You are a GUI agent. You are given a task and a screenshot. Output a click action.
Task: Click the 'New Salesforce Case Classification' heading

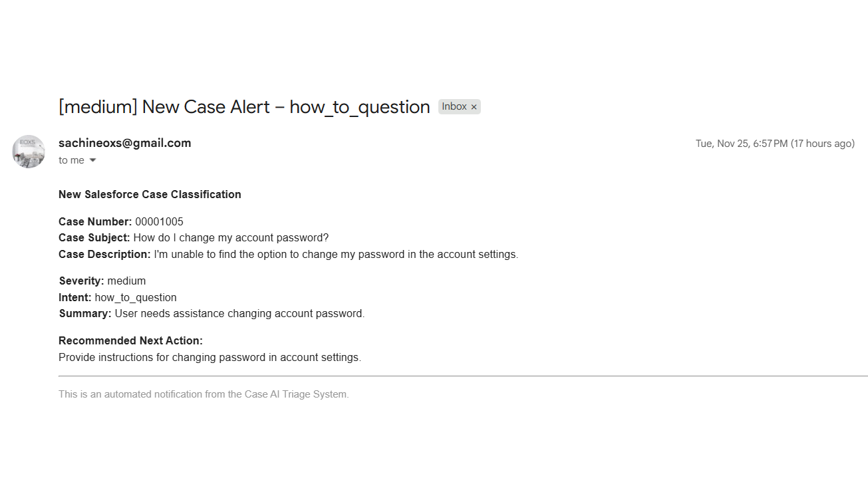(x=150, y=194)
